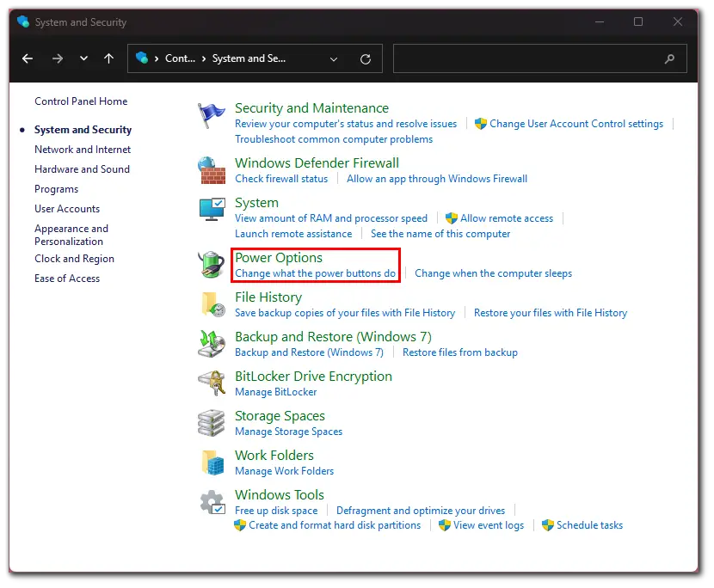714x588 pixels.
Task: Click the Control Panel icon in address bar
Action: pyautogui.click(x=142, y=58)
